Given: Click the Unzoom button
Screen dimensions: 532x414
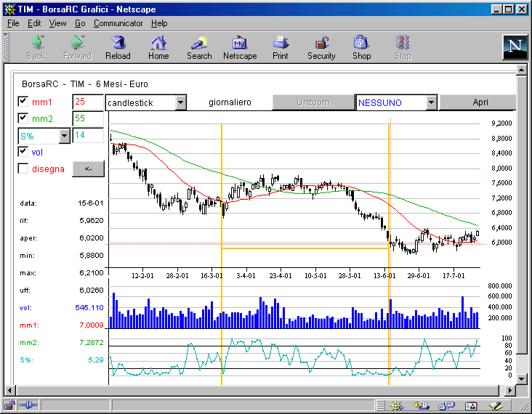Looking at the screenshot, I should click(313, 102).
